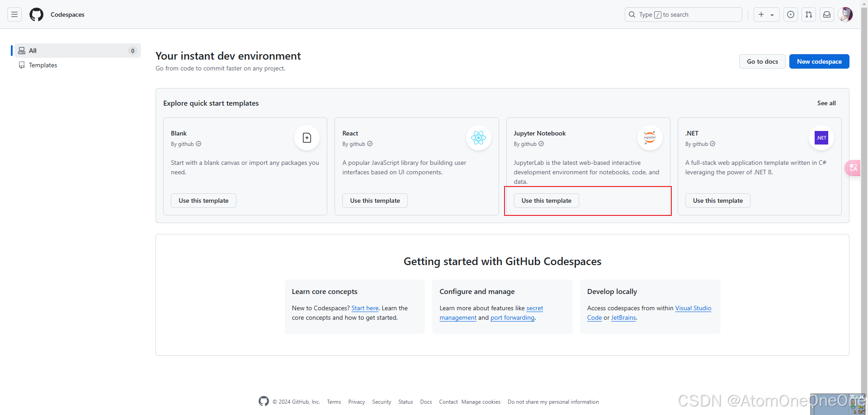Click verified badge on Blank card

[x=198, y=144]
